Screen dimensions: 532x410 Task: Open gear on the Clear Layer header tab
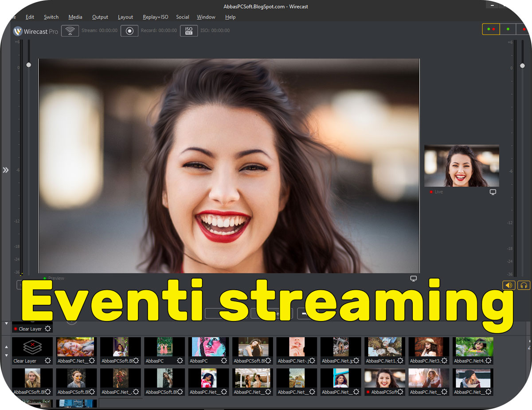click(48, 329)
